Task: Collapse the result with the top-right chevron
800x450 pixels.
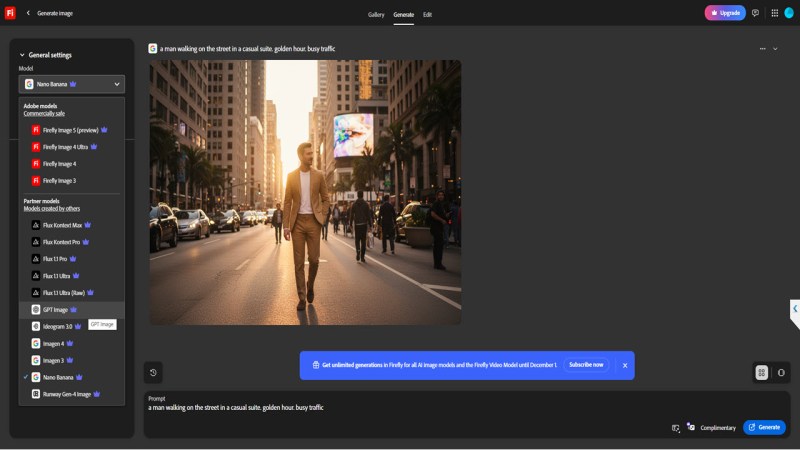Action: 777,48
